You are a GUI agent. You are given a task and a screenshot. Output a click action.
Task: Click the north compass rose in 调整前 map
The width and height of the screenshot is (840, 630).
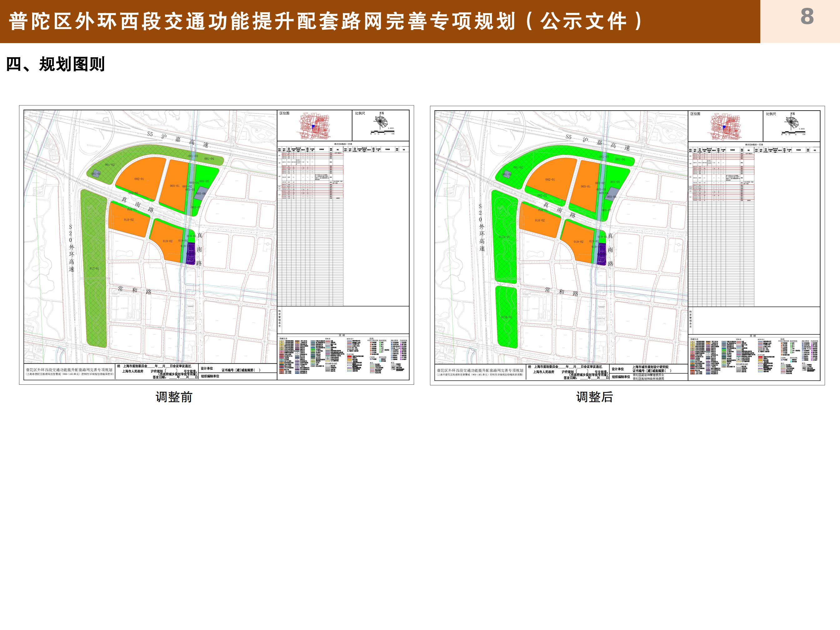381,122
